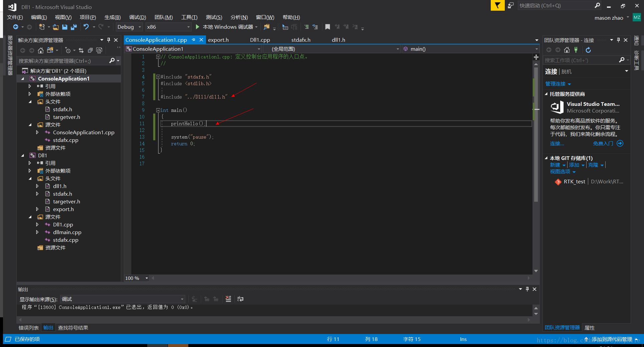644x347 pixels.
Task: Click Pending Changes Filter clock icon
Action: pyautogui.click(x=68, y=50)
